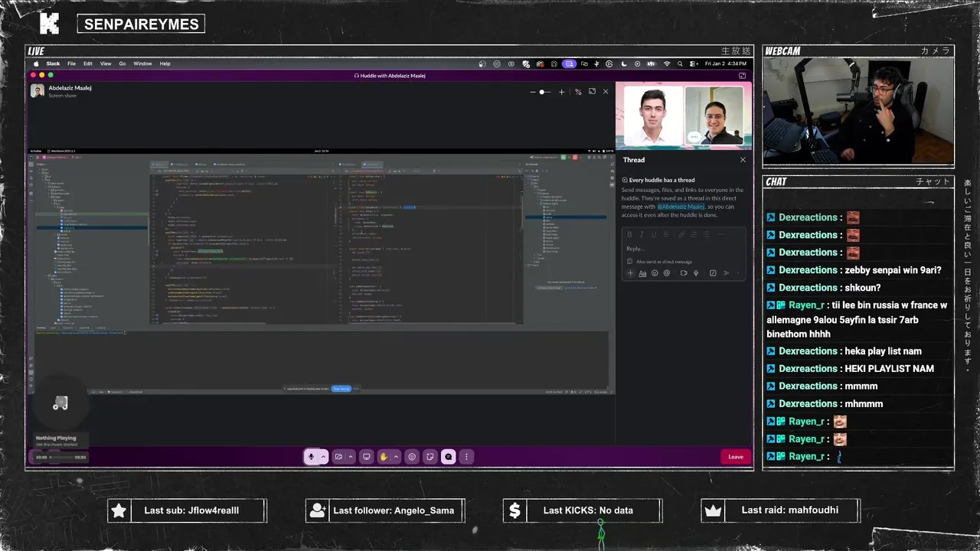Pop out the huddle window
Screen dimensions: 980x551
(742, 76)
